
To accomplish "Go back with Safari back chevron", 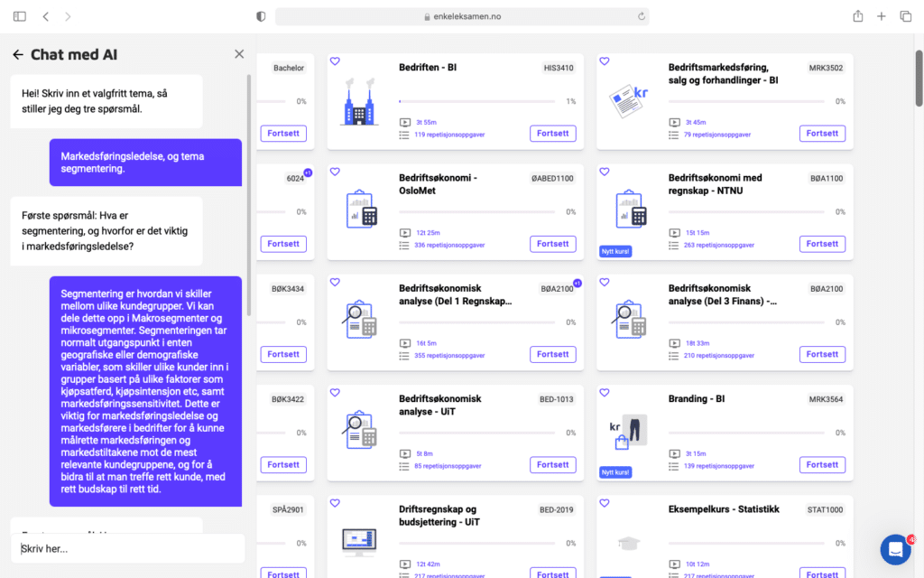I will coord(46,16).
